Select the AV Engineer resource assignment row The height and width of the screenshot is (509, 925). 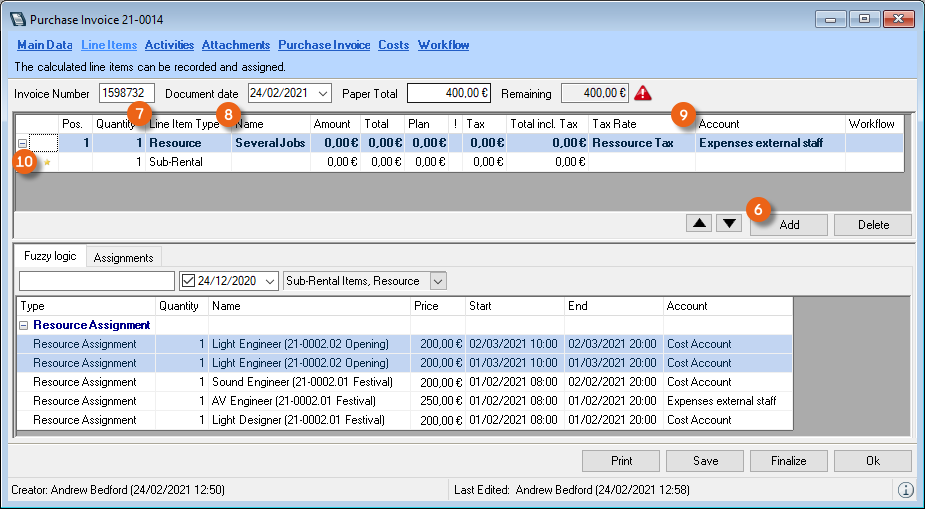[x=300, y=401]
